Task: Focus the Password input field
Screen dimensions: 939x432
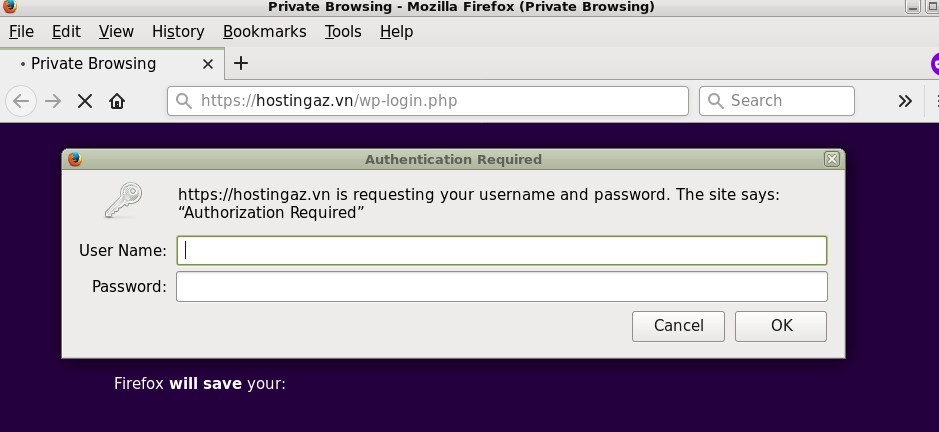Action: [502, 286]
